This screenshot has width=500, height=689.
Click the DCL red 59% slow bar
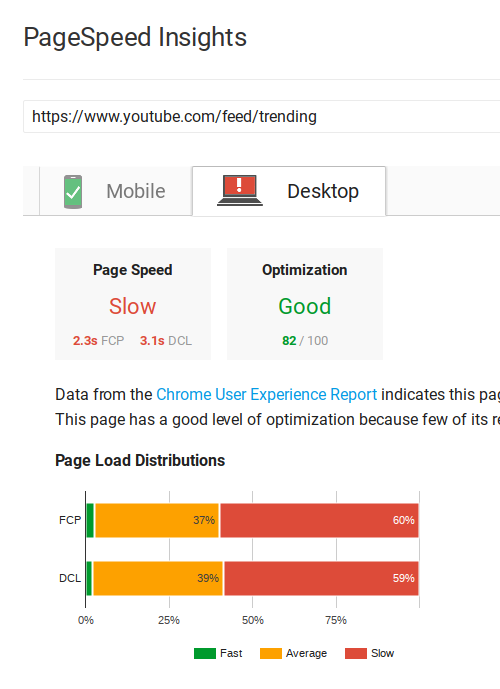321,578
